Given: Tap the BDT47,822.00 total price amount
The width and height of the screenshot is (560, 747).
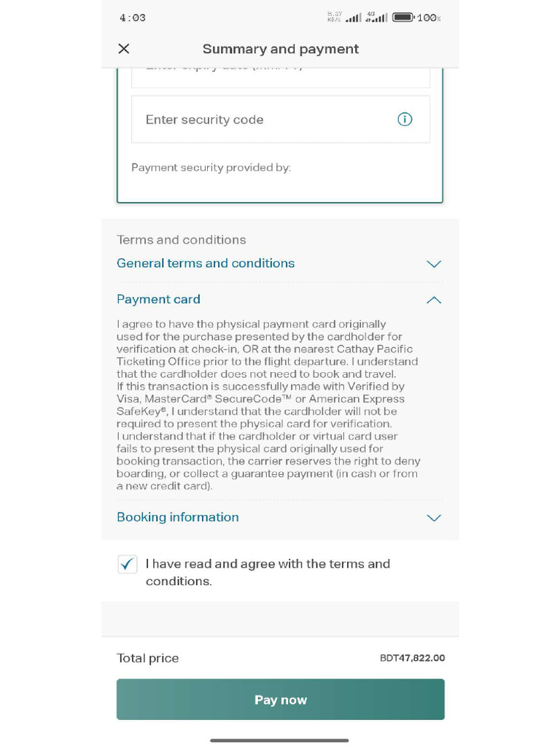Looking at the screenshot, I should click(413, 658).
